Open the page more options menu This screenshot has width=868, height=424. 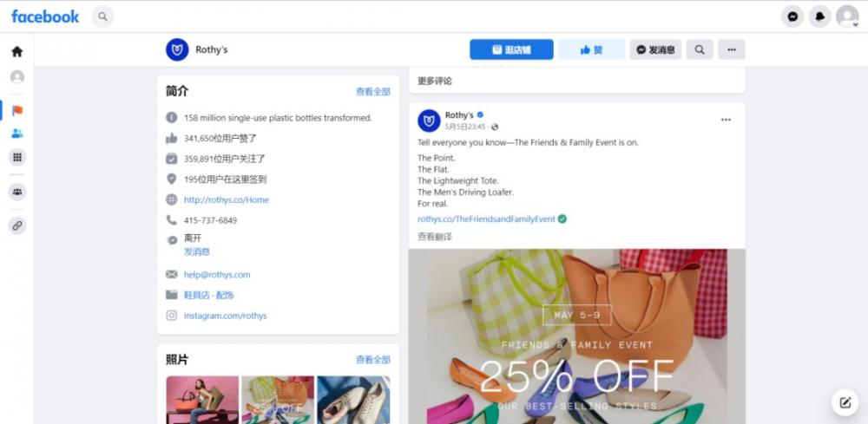[x=732, y=49]
